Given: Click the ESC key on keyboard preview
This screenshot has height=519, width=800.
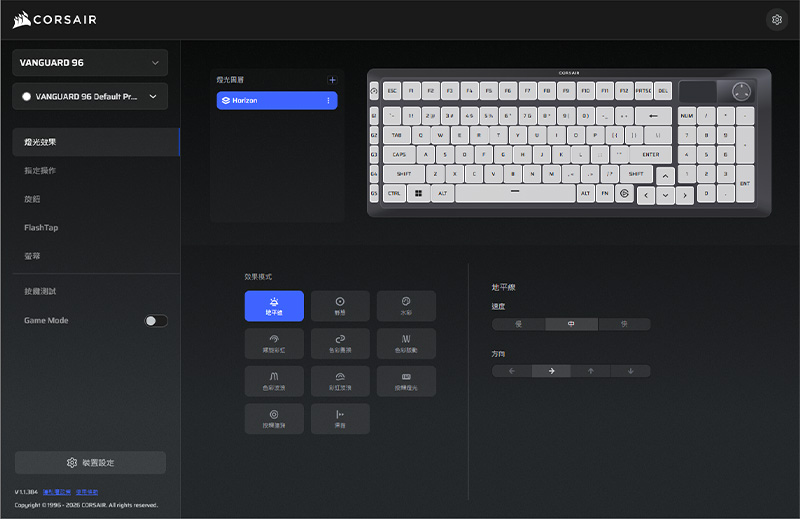Looking at the screenshot, I should pyautogui.click(x=392, y=90).
